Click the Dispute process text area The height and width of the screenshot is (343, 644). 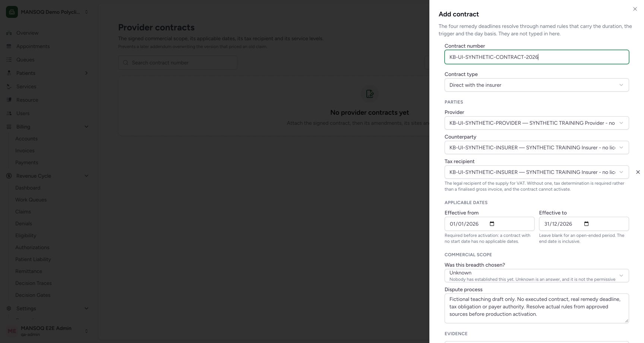tap(537, 308)
